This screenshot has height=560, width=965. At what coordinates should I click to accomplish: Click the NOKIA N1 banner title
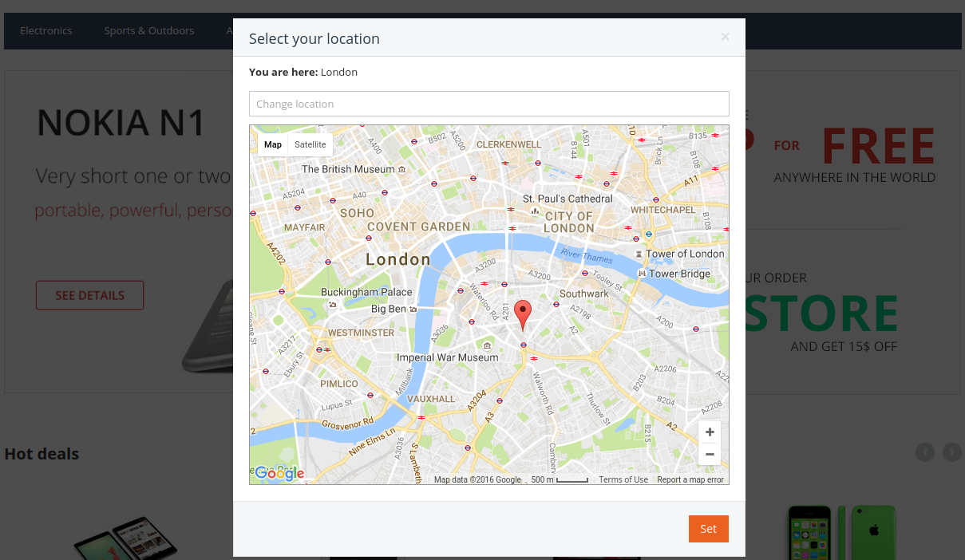point(121,122)
